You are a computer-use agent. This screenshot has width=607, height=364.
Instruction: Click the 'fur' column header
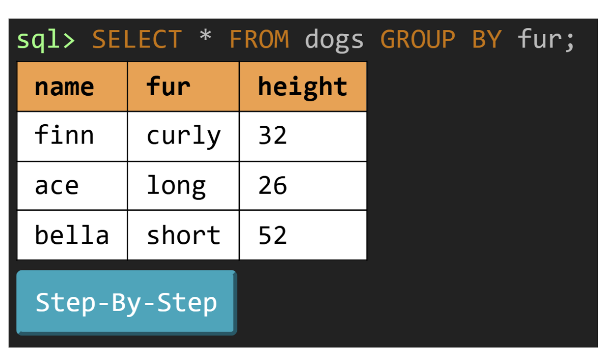click(168, 87)
